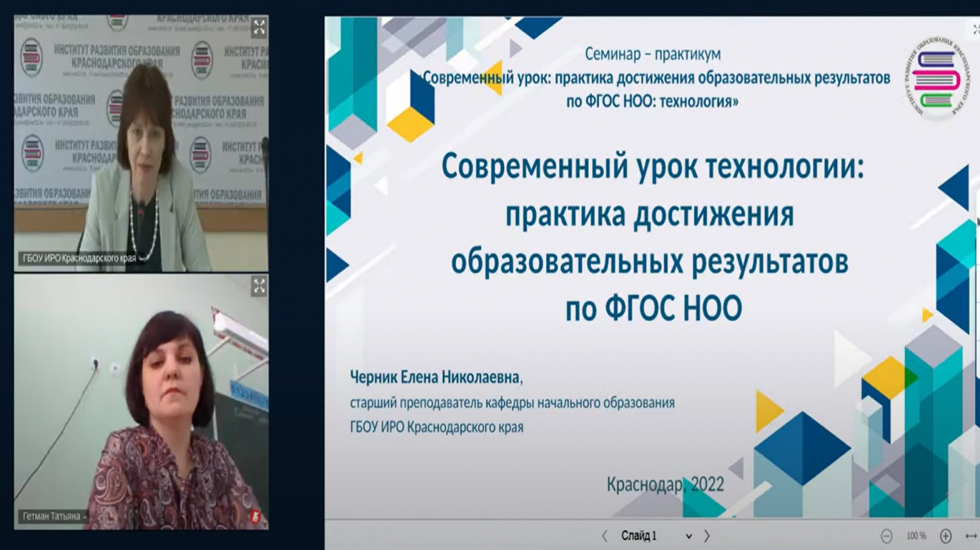Select Гетман Татьяна's video tile

pos(141,402)
